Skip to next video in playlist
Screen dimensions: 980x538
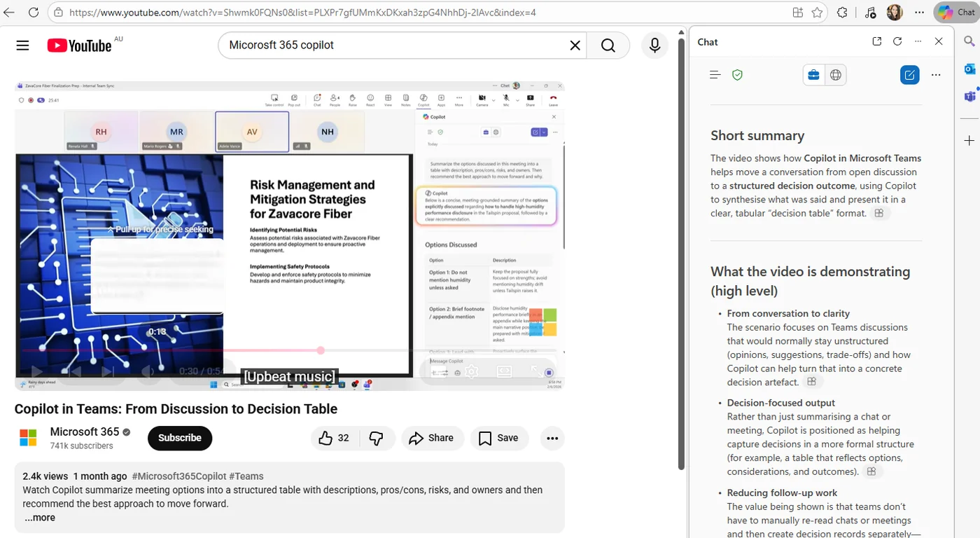[x=108, y=371]
